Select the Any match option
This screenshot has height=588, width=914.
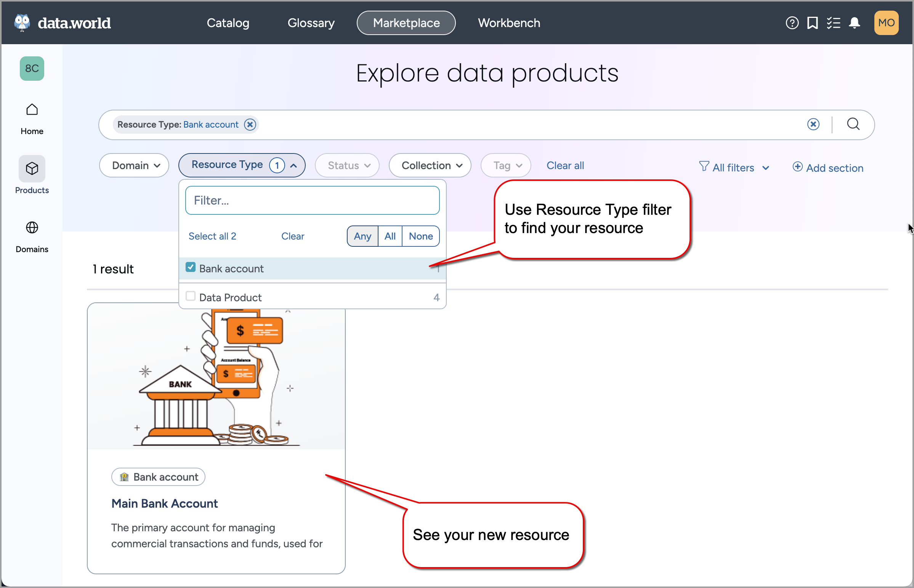[x=362, y=236]
